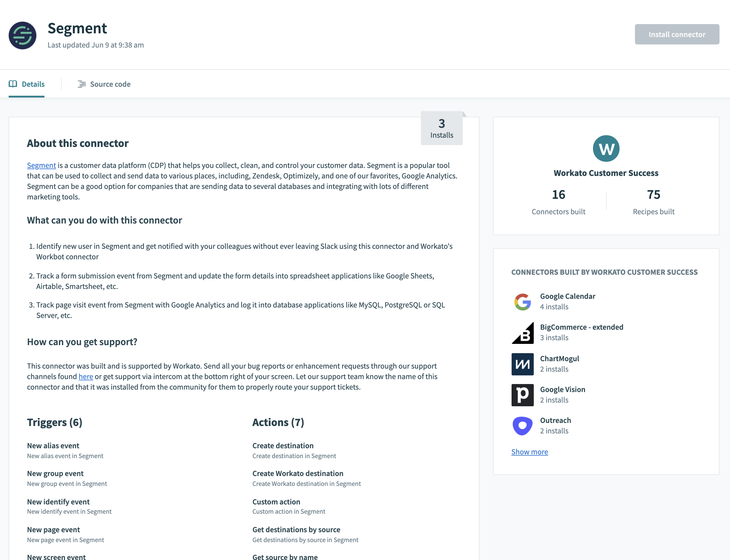Select New alias event trigger
The image size is (730, 560).
coord(53,445)
